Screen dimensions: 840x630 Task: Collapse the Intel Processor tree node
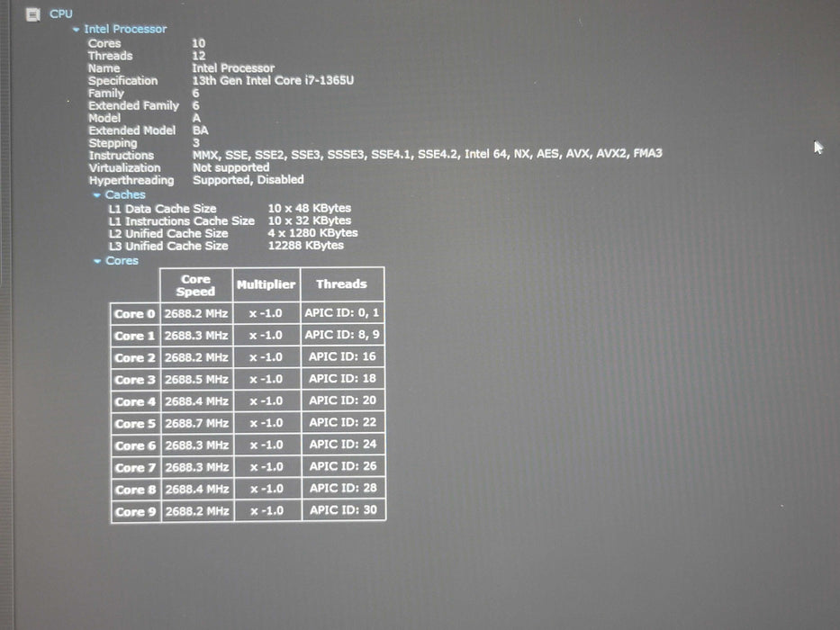(x=76, y=30)
